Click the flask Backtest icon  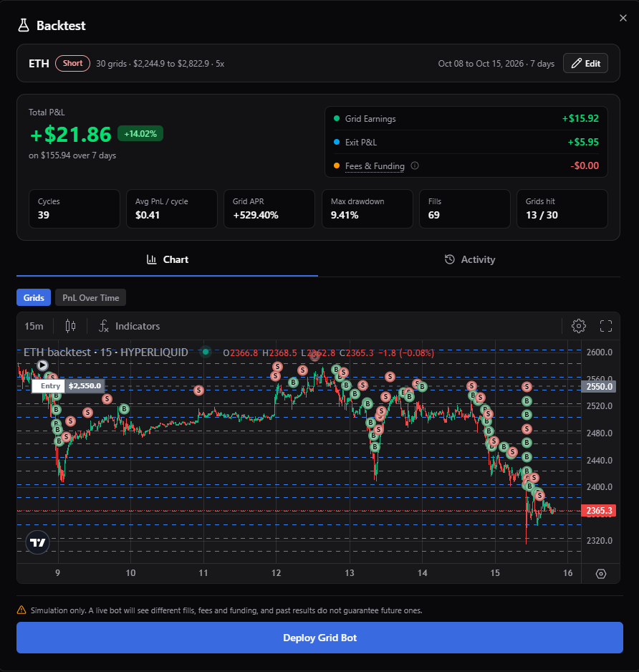click(x=24, y=25)
